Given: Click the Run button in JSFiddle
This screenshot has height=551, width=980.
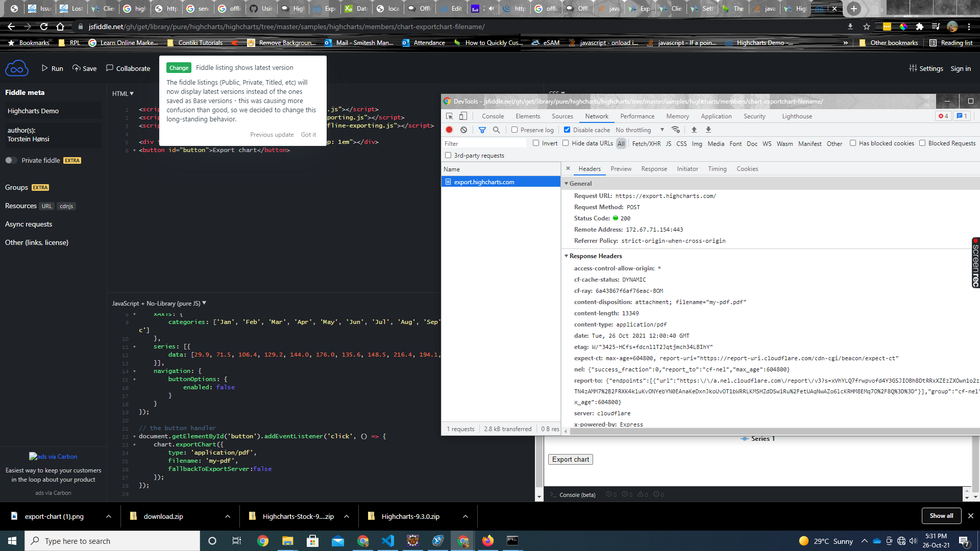Looking at the screenshot, I should pos(52,68).
